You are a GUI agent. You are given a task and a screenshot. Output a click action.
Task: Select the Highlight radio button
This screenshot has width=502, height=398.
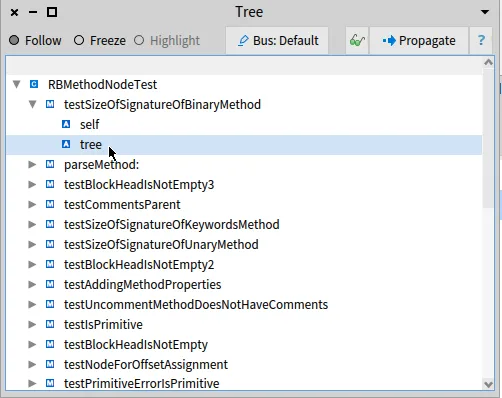(139, 41)
